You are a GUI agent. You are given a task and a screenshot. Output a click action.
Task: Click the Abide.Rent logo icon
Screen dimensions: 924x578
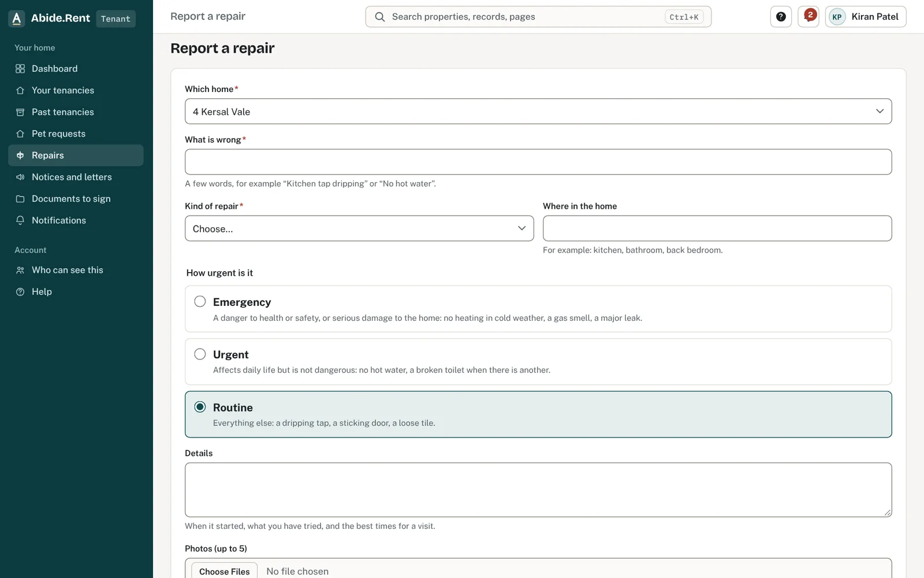tap(17, 18)
